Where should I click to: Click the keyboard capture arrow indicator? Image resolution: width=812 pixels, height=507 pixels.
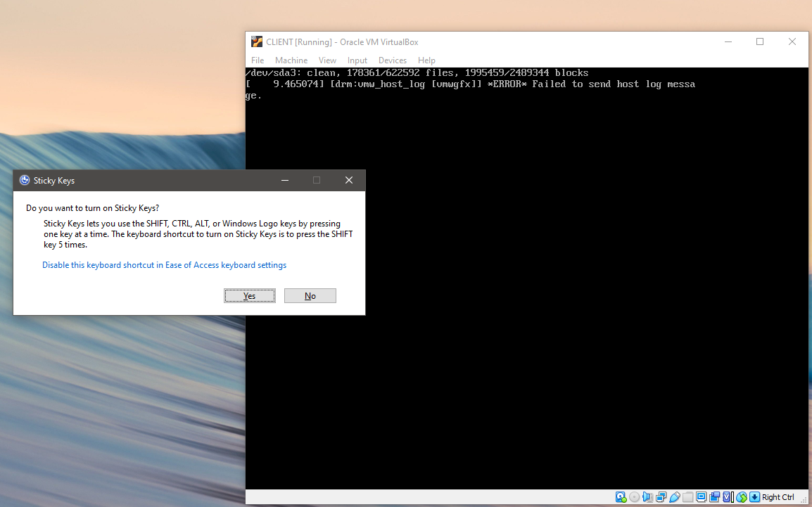[754, 497]
